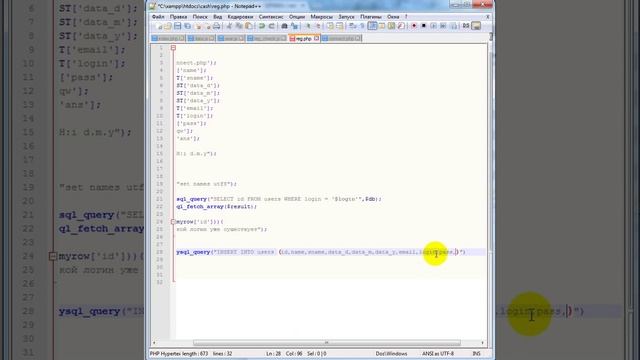Open the Опции menu
This screenshot has height=360, width=640.
coord(297,17)
